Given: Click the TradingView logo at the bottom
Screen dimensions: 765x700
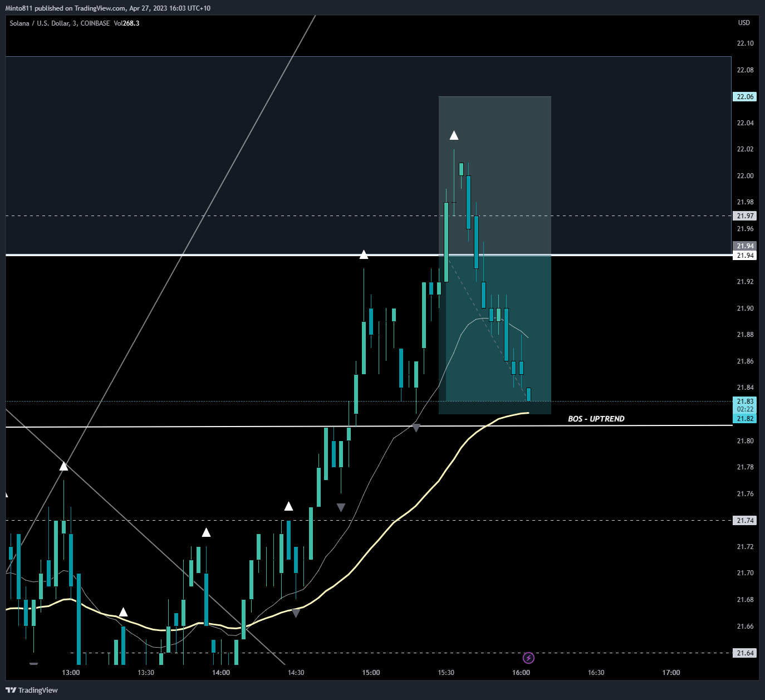Looking at the screenshot, I should click(x=32, y=690).
